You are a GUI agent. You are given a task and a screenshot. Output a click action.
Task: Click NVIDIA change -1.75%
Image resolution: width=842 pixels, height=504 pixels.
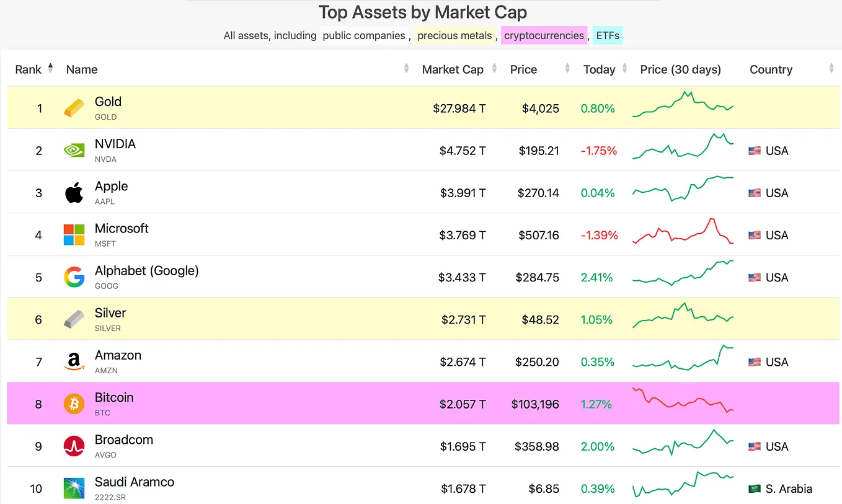click(x=599, y=151)
